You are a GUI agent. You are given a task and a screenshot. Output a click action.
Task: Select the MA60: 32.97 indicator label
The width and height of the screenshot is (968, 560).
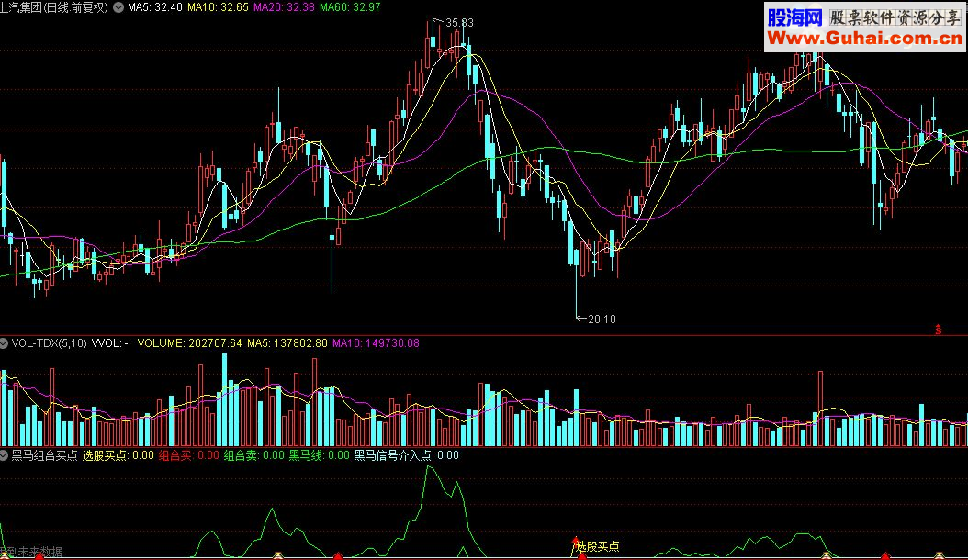point(350,7)
